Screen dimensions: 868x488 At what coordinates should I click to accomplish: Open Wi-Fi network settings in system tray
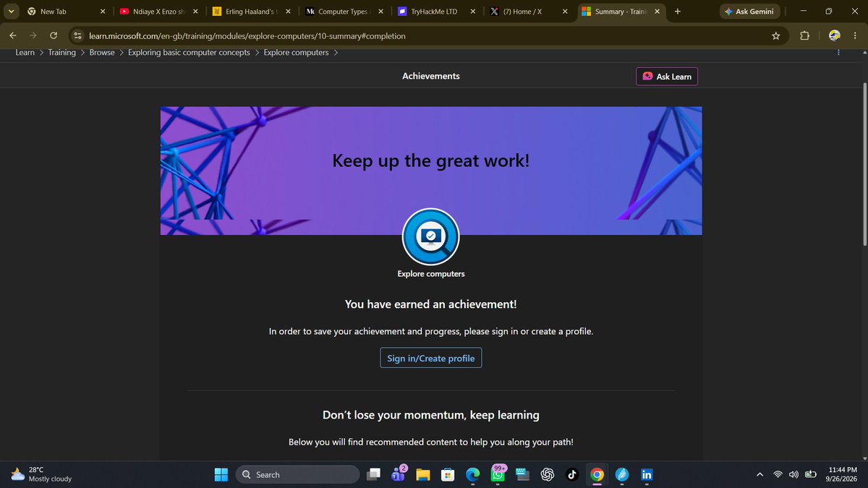(778, 474)
